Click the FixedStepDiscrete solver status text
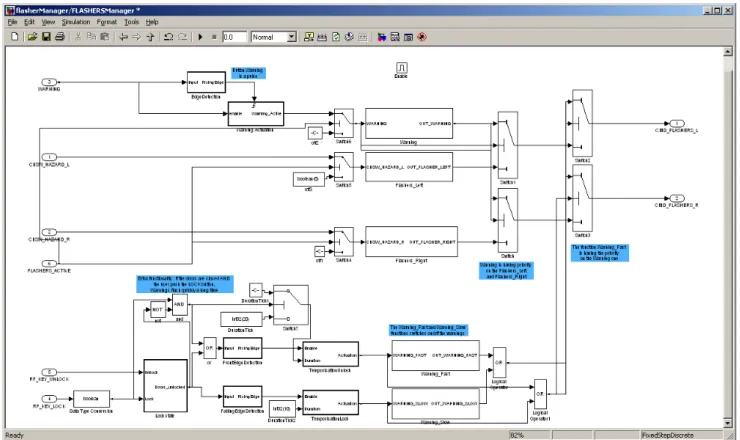 tap(667, 435)
